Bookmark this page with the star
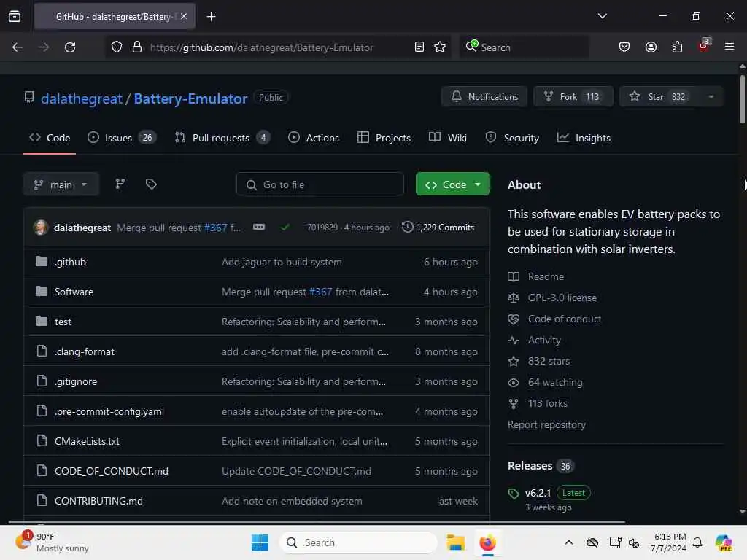This screenshot has width=747, height=560. coord(440,47)
